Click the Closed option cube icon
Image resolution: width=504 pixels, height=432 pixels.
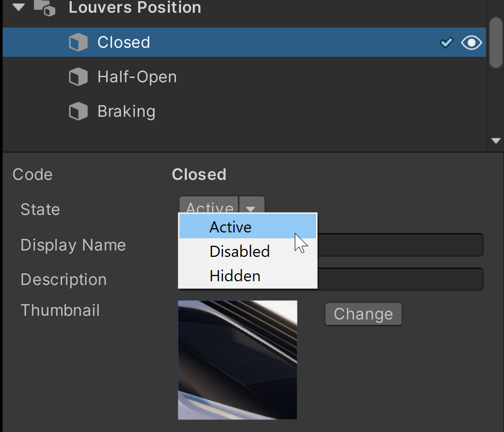point(78,42)
